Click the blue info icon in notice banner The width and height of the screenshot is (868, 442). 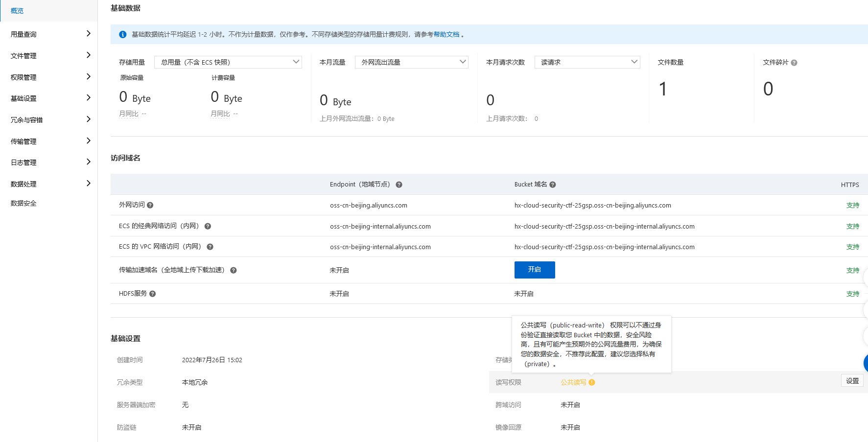123,34
